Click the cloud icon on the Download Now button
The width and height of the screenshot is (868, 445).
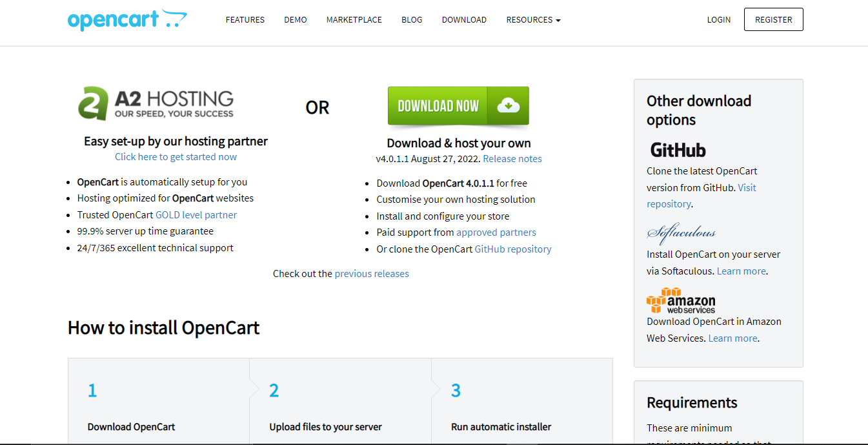pos(509,105)
